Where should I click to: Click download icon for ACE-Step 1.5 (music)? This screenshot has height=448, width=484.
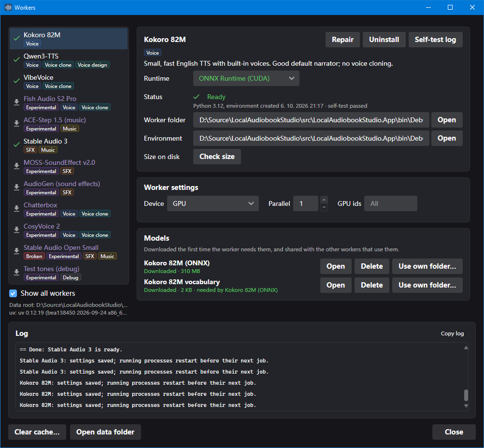click(x=17, y=124)
